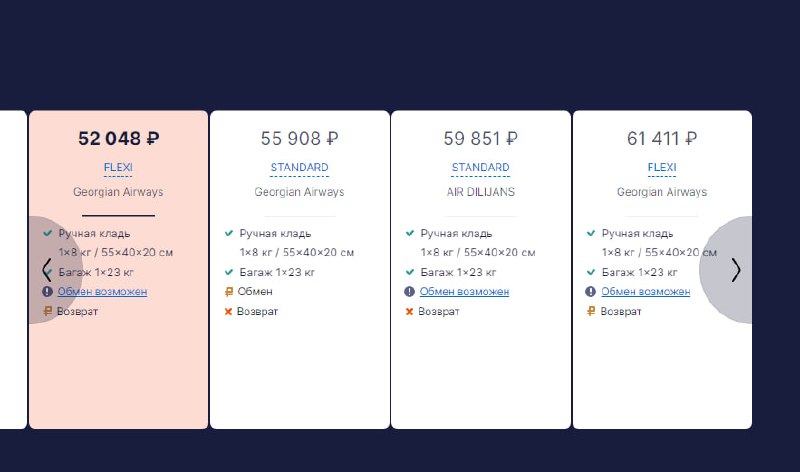This screenshot has width=800, height=472.
Task: Click the cross icon beside Возврат, AIR DILIJANS
Action: 409,311
